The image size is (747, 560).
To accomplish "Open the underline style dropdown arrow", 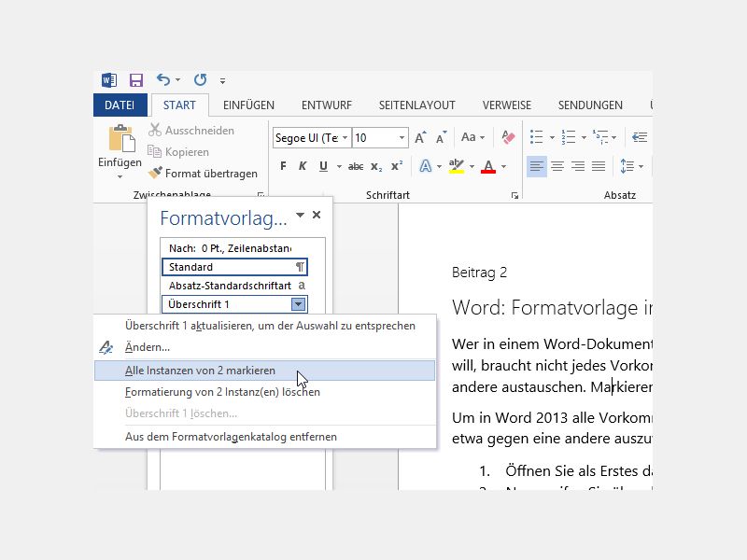I will coord(339,167).
